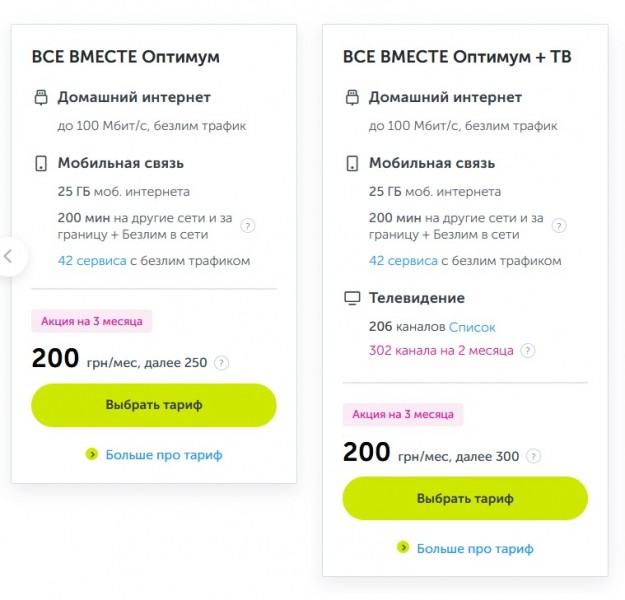
Task: Click help icon beside 'далее 300' price
Action: pos(534,457)
